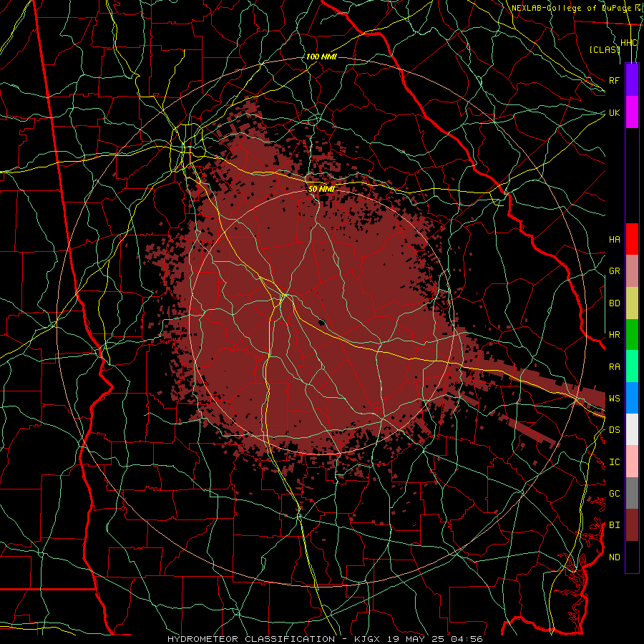The image size is (644, 644).
Task: Click the BI legend label
Action: [x=614, y=525]
